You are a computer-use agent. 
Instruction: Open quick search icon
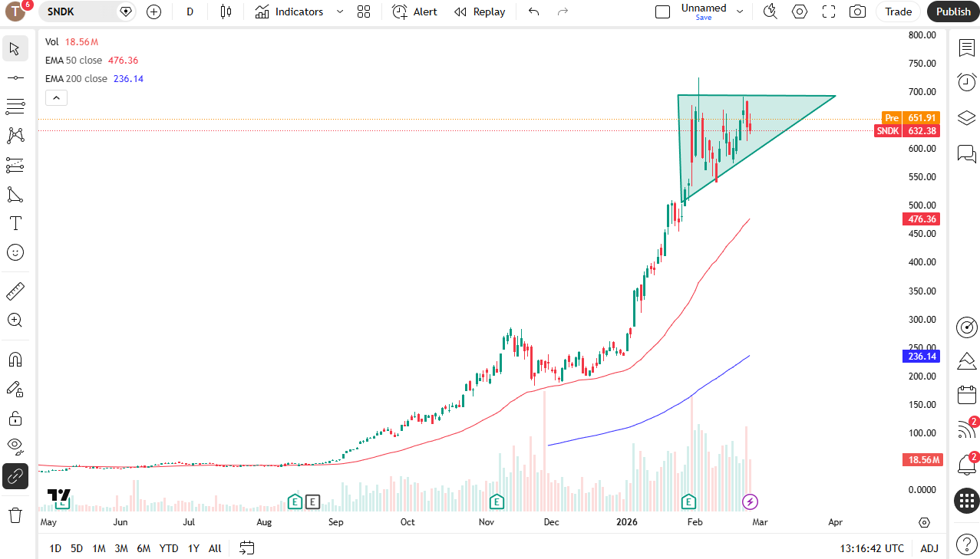click(x=770, y=12)
